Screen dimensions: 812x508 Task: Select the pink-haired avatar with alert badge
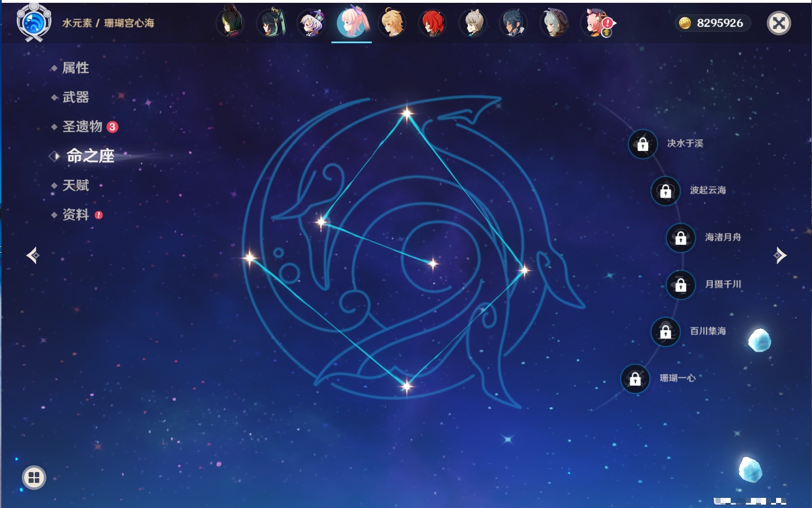click(596, 23)
